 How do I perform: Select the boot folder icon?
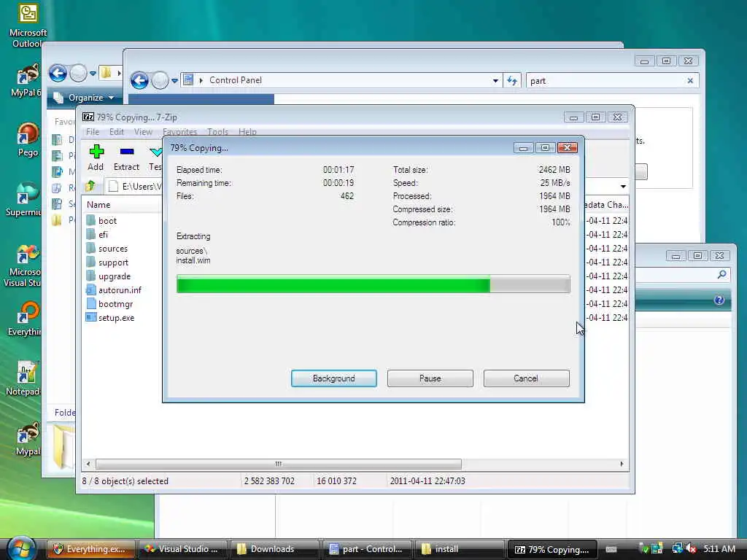tap(91, 220)
